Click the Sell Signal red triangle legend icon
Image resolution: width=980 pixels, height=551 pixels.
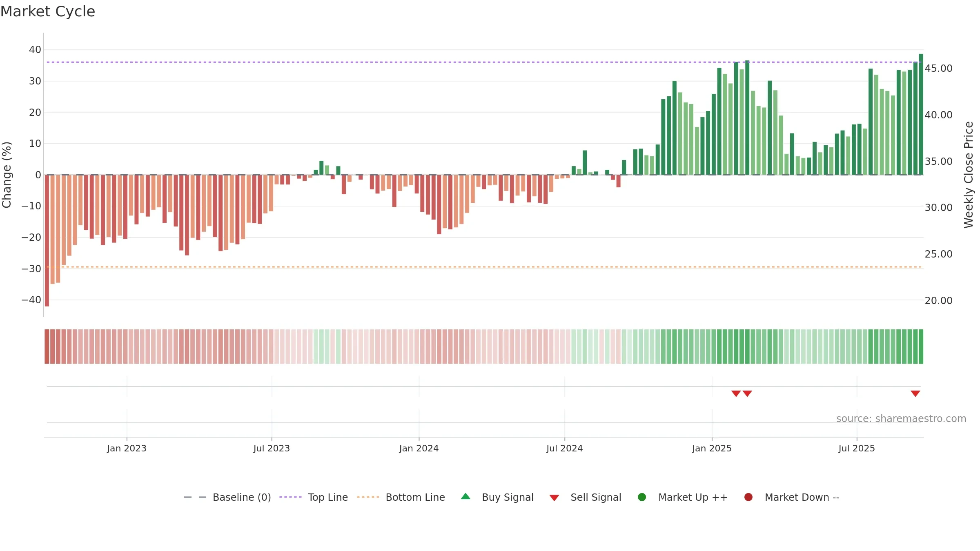coord(554,498)
